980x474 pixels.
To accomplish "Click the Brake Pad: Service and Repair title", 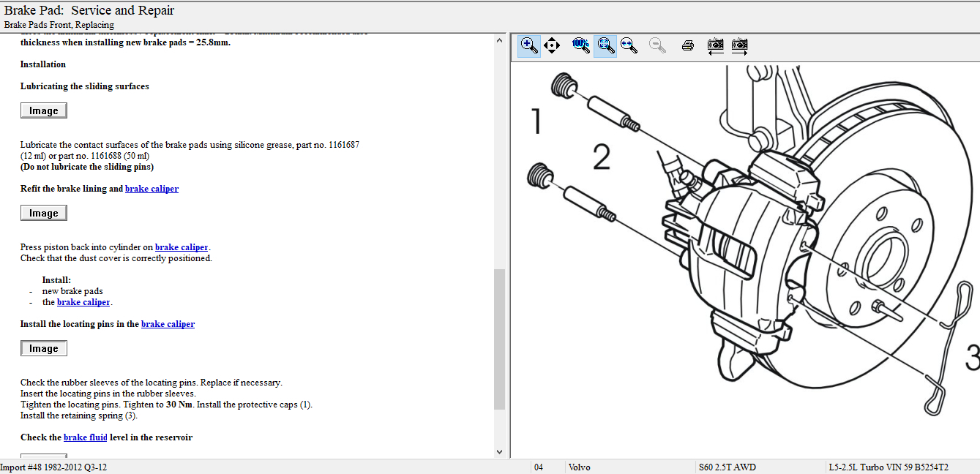I will [x=89, y=10].
